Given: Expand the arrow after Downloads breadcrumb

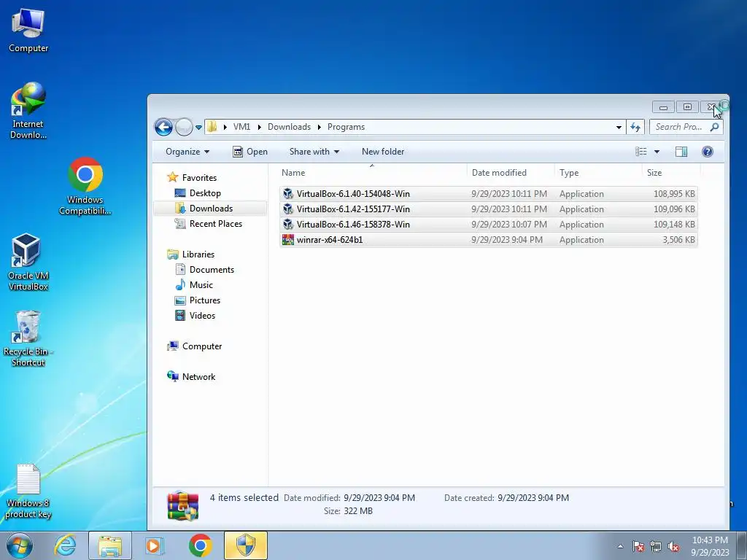Looking at the screenshot, I should (x=320, y=127).
